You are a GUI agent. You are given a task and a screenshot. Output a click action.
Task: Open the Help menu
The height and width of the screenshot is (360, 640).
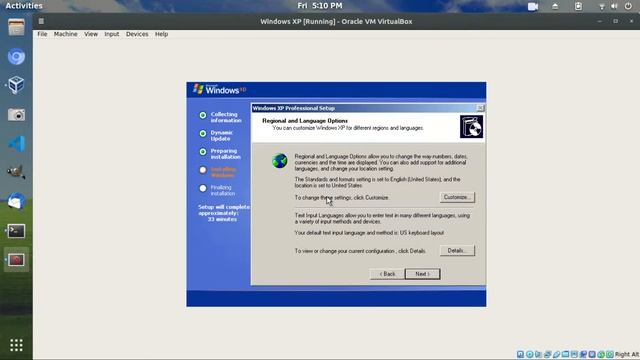click(161, 34)
